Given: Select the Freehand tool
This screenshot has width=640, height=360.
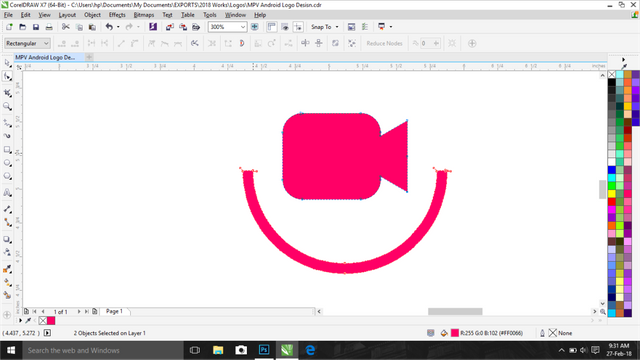Looking at the screenshot, I should [7, 123].
